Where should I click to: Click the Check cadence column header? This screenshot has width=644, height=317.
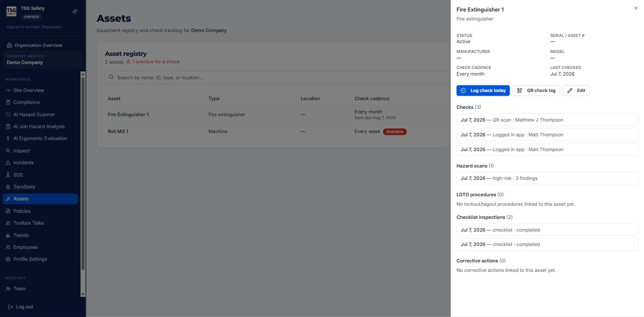[x=372, y=99]
